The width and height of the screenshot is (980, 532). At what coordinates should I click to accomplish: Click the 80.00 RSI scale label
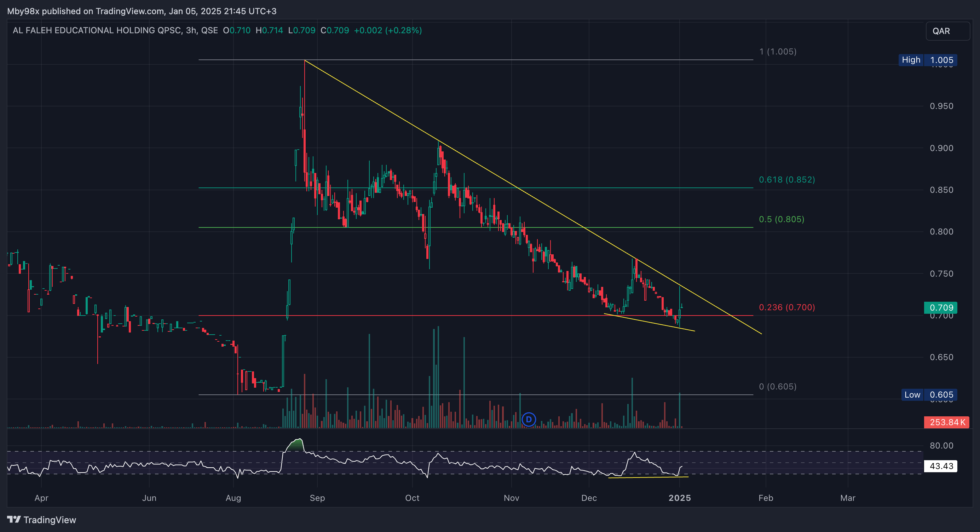click(941, 445)
